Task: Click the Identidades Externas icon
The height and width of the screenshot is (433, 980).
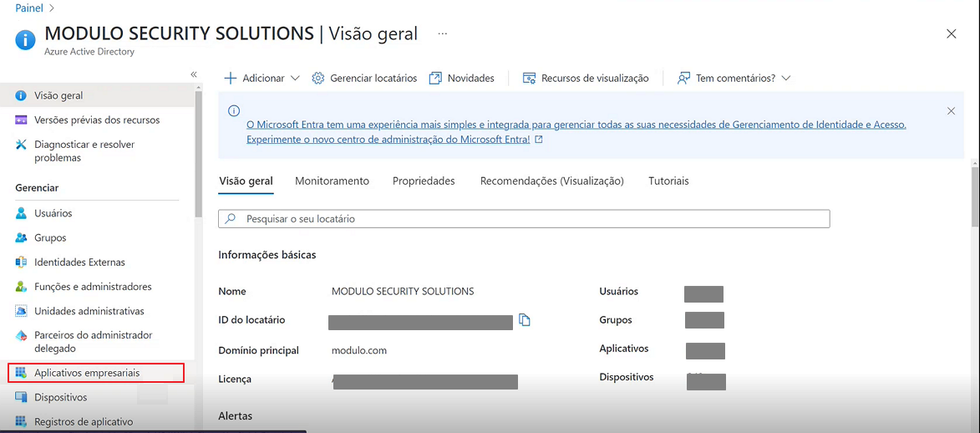Action: coord(21,262)
